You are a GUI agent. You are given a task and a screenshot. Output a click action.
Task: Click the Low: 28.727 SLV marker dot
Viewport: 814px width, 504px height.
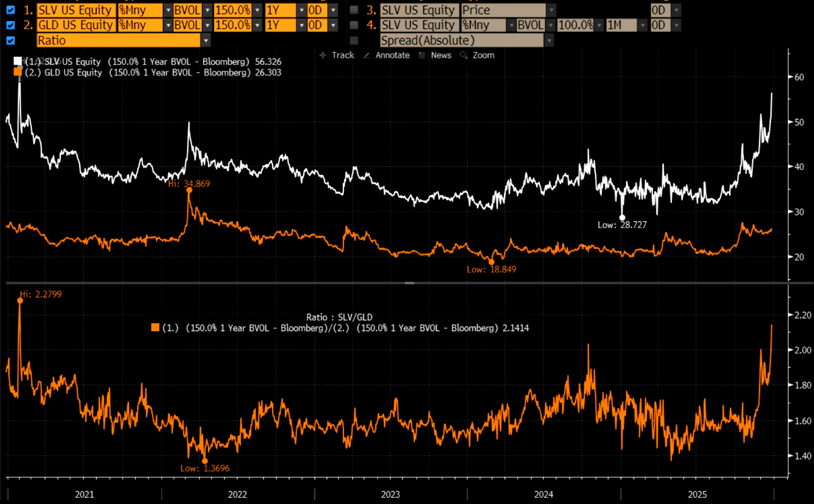click(x=622, y=217)
